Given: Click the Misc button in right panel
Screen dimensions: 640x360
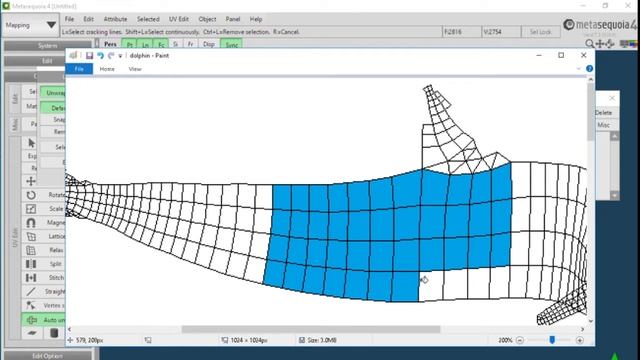Looking at the screenshot, I should [603, 125].
